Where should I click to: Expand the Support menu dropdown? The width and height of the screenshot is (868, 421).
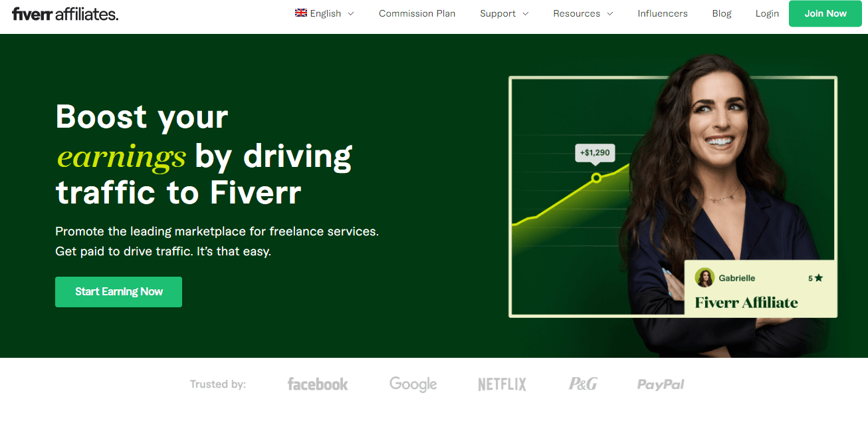coord(504,13)
